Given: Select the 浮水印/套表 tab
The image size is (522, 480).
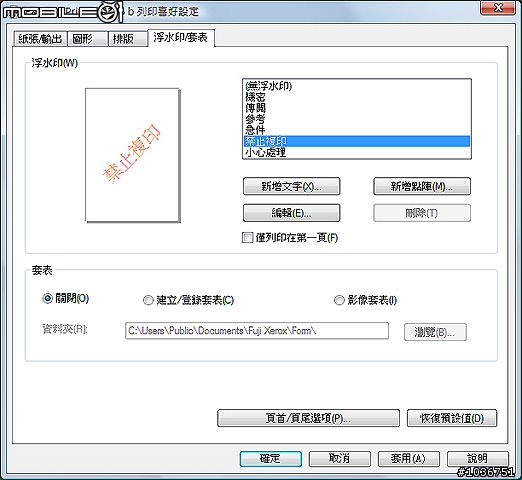Looking at the screenshot, I should pos(181,37).
